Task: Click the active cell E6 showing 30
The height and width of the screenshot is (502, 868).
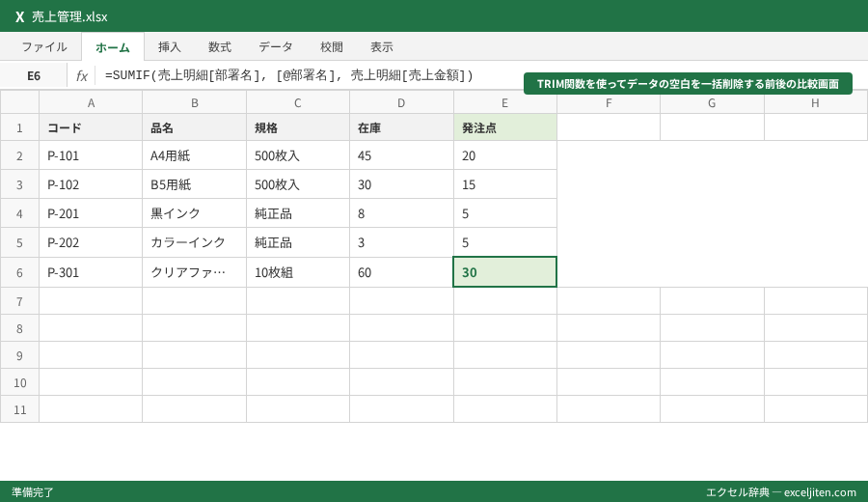Action: pyautogui.click(x=504, y=271)
